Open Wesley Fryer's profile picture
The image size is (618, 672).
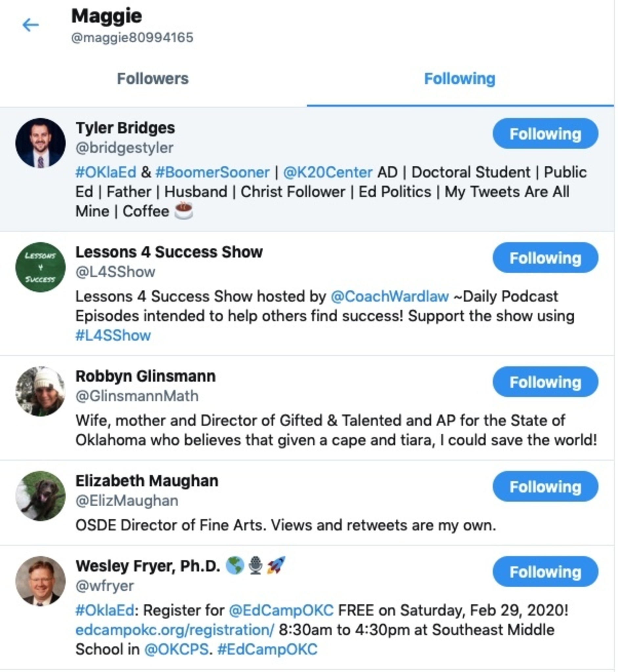click(x=40, y=581)
